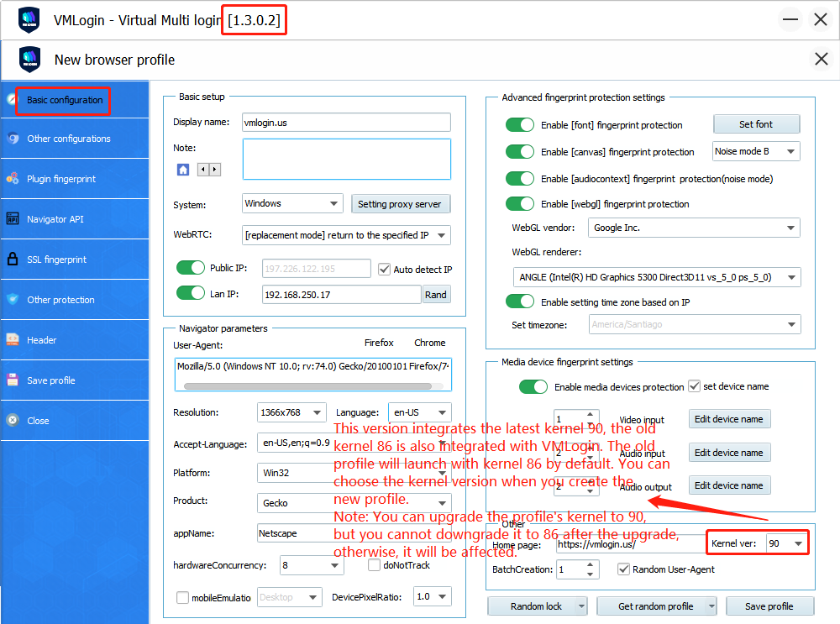Viewport: 840px width, 624px height.
Task: Click the Get random profile button
Action: (x=656, y=606)
